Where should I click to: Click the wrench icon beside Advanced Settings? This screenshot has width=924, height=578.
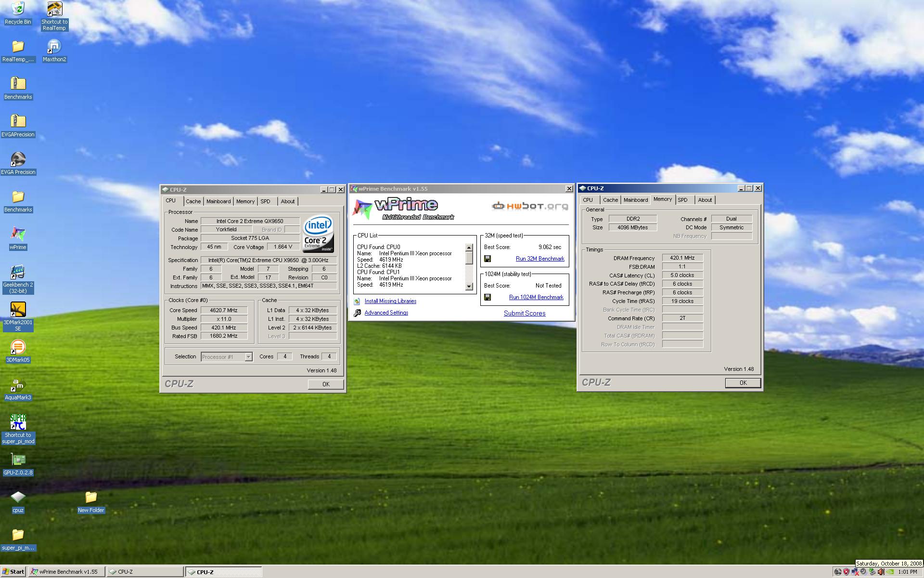pos(357,313)
